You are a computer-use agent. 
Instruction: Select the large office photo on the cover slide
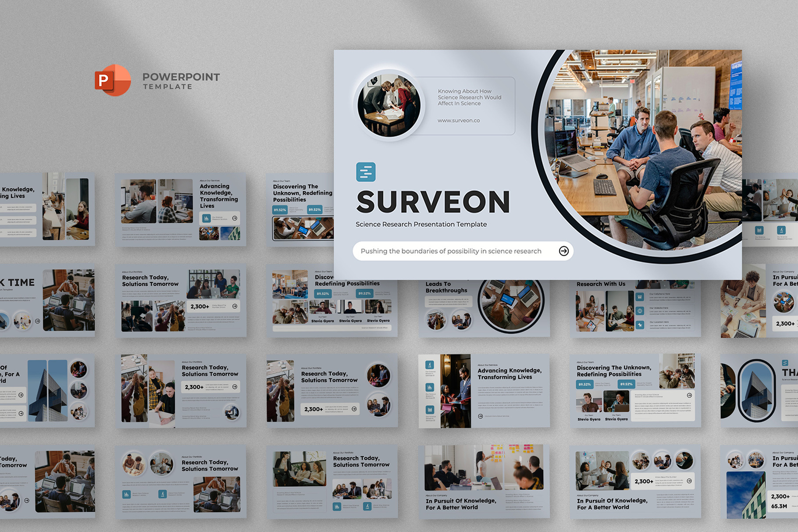pos(645,149)
